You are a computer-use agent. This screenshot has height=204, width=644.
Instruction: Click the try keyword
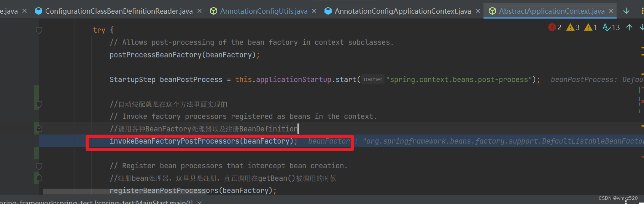click(x=99, y=30)
